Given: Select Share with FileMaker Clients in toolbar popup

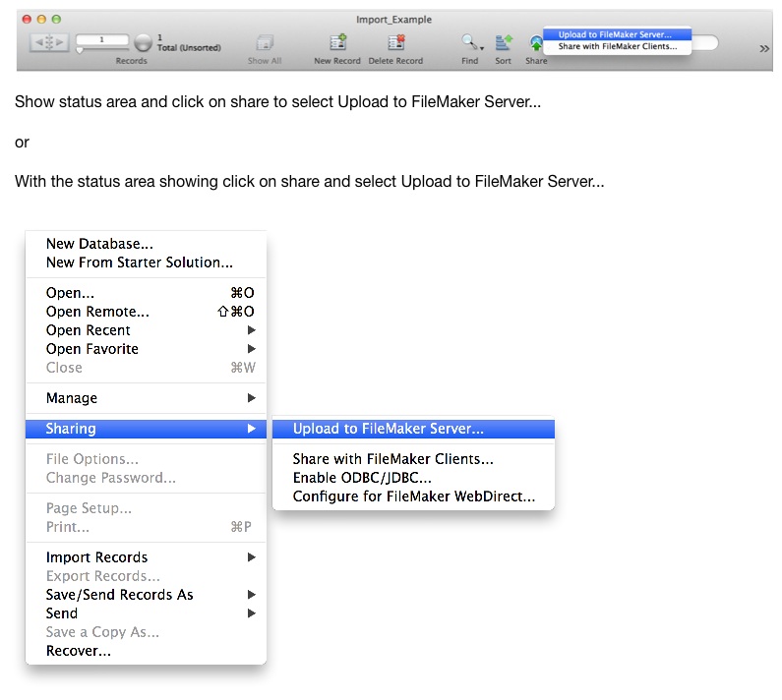Looking at the screenshot, I should point(617,46).
